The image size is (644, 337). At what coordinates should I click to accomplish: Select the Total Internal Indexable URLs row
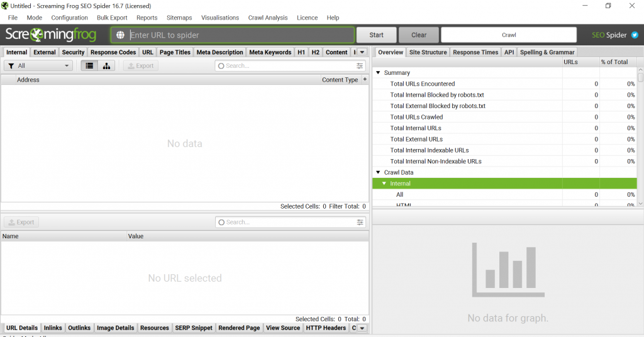pyautogui.click(x=505, y=150)
